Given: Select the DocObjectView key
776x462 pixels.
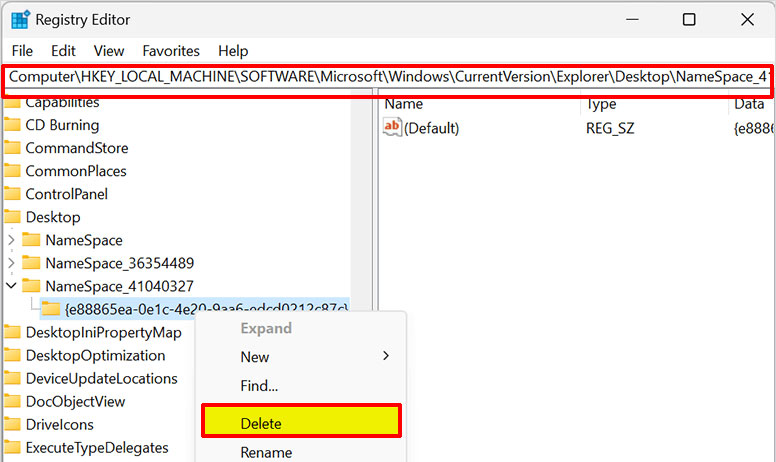Looking at the screenshot, I should tap(75, 401).
